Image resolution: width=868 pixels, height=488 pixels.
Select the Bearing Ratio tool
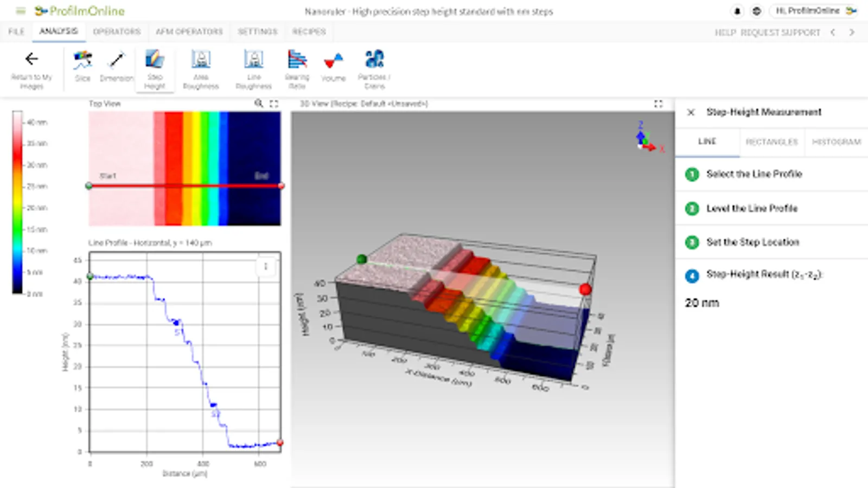point(297,66)
